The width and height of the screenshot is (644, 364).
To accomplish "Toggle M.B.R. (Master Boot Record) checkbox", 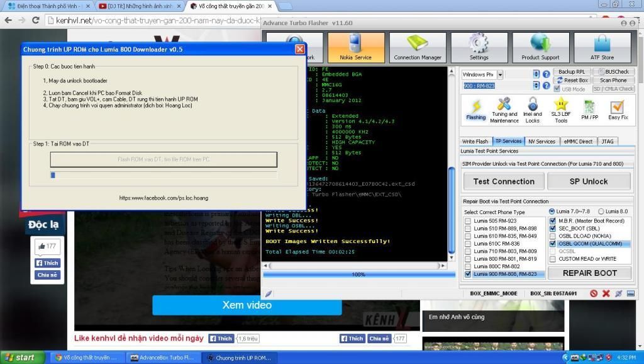I will tap(553, 221).
